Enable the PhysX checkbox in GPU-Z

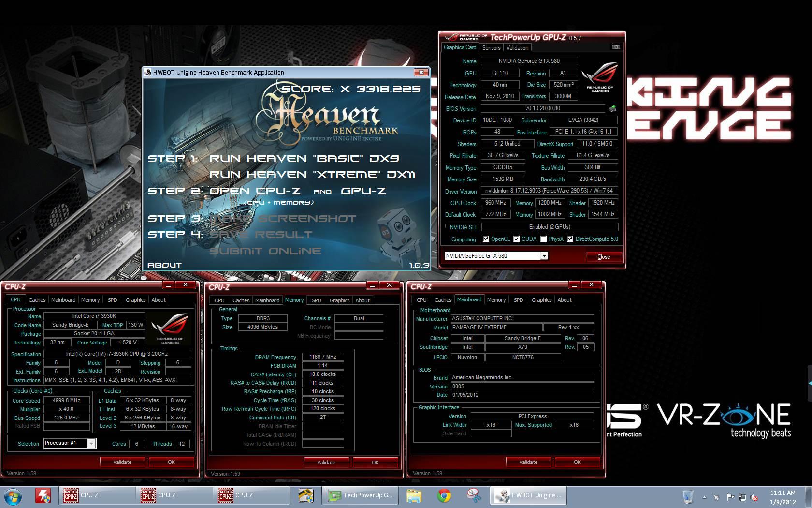pyautogui.click(x=543, y=239)
